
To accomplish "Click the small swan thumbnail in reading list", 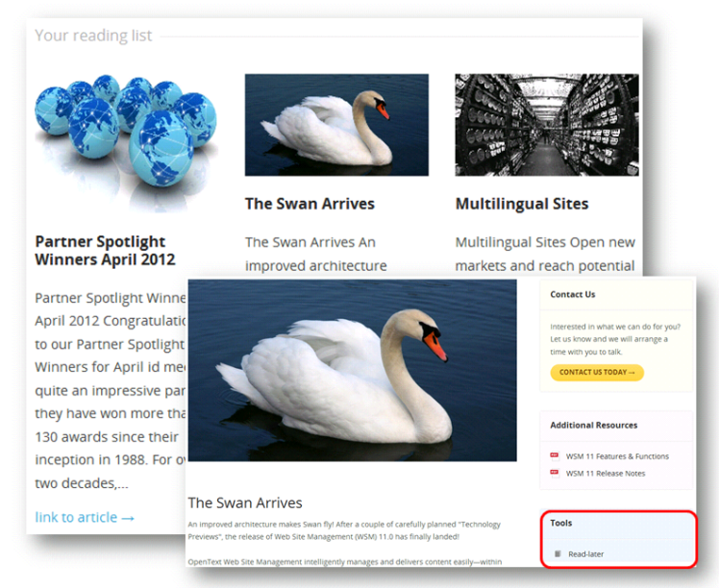I will coord(336,125).
